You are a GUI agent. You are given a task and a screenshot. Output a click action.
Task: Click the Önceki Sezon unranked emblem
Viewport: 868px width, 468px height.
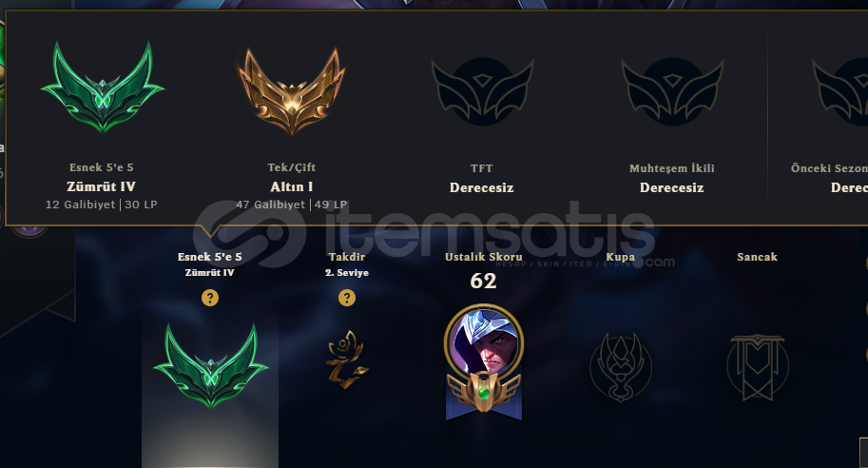point(839,91)
